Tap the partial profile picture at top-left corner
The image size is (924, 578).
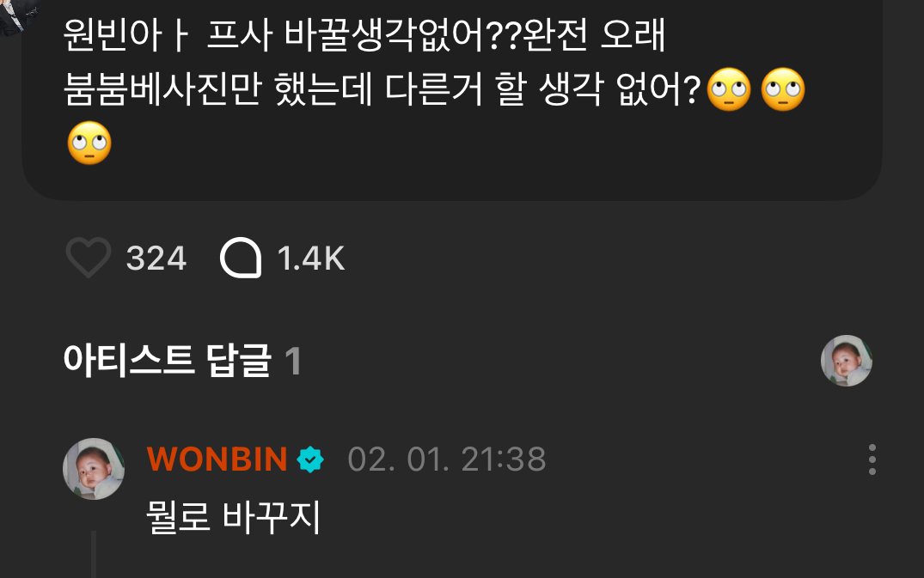(18, 16)
